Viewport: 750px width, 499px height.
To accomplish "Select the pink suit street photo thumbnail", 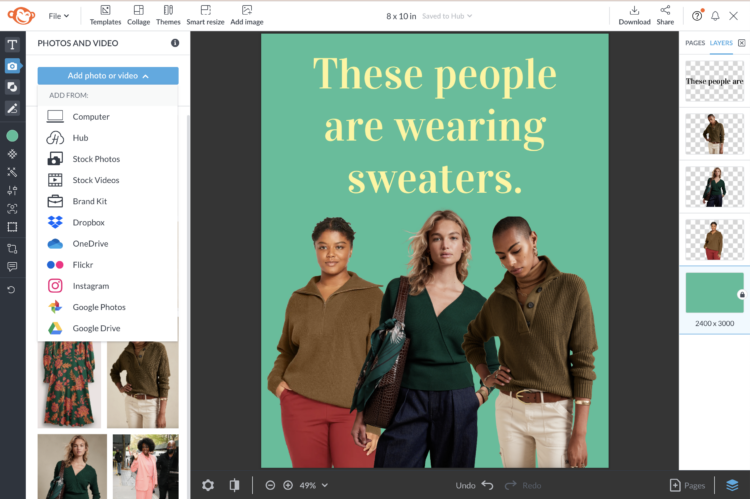I will coord(145,466).
